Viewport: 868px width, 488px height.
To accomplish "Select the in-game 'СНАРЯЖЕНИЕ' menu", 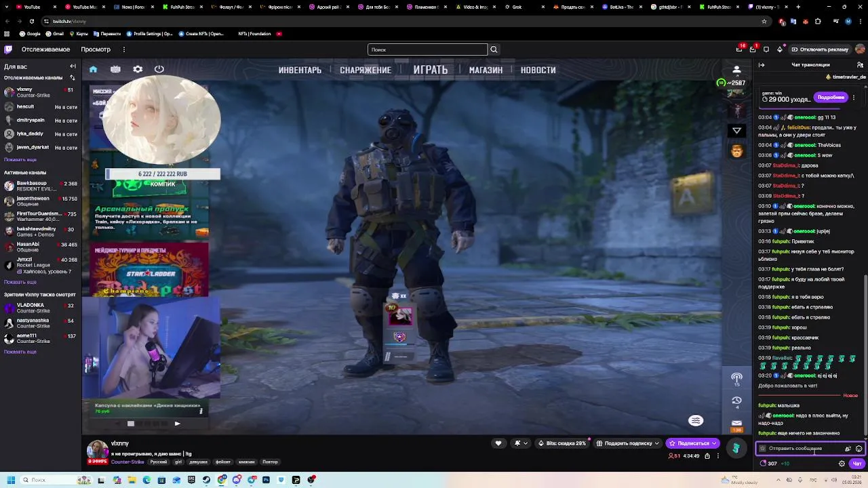I will 366,70.
